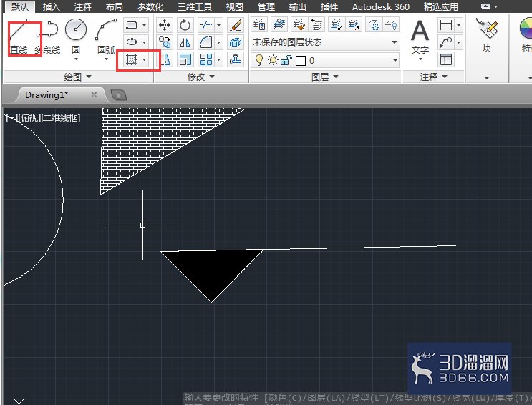
Task: Select the Multileader tool
Action: [x=446, y=42]
